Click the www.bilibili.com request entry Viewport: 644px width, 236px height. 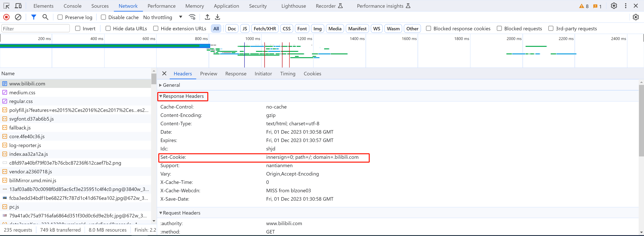[28, 83]
